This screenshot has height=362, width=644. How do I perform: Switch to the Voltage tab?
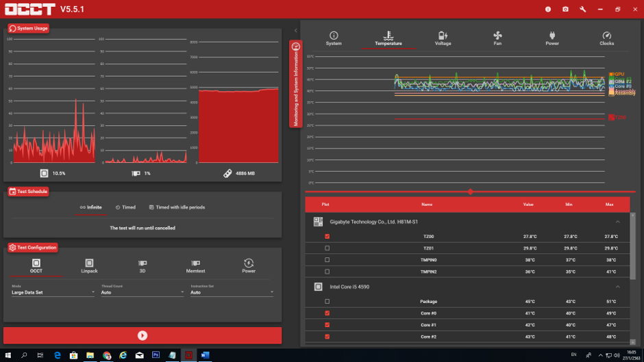click(443, 38)
